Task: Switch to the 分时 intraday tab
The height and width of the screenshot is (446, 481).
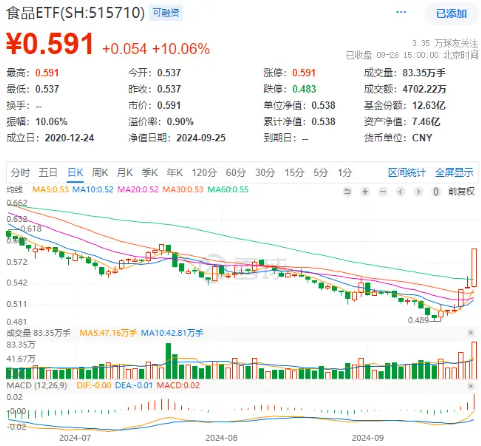Action: tap(20, 172)
